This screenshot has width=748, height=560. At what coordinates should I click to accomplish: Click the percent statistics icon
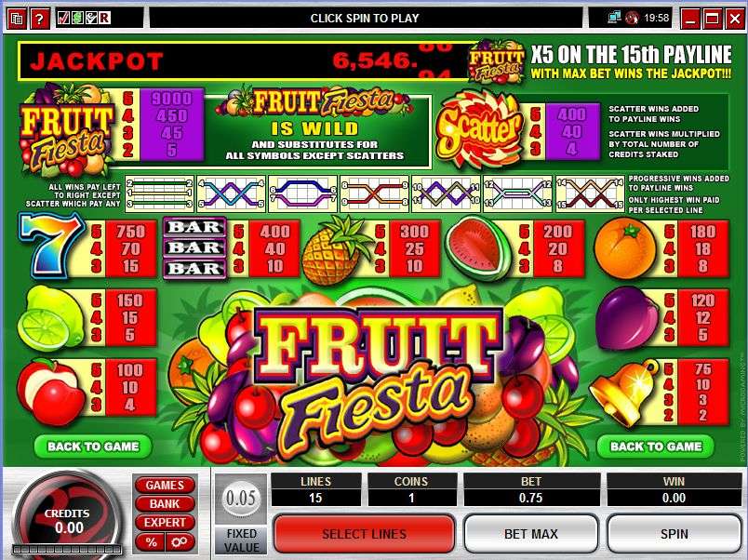(x=152, y=542)
